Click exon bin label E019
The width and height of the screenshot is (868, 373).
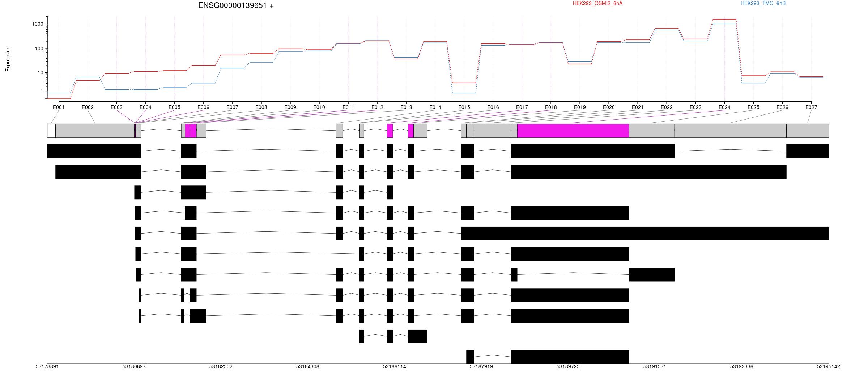click(580, 107)
